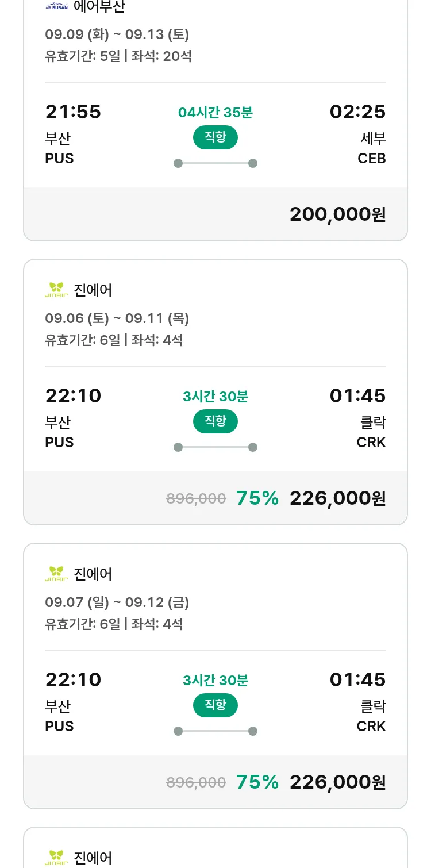Open the 09.06 (토) ~ 09.11 (목) date range
The height and width of the screenshot is (868, 431).
click(117, 318)
